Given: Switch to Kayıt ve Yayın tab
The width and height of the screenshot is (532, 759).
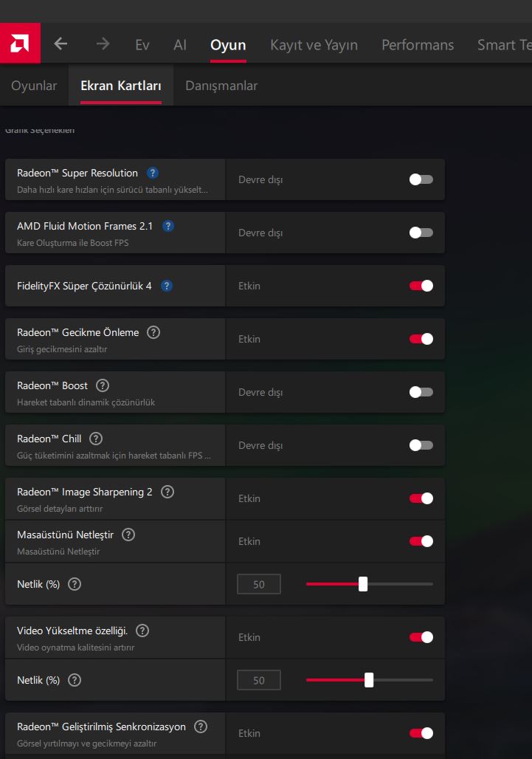Looking at the screenshot, I should [x=314, y=45].
